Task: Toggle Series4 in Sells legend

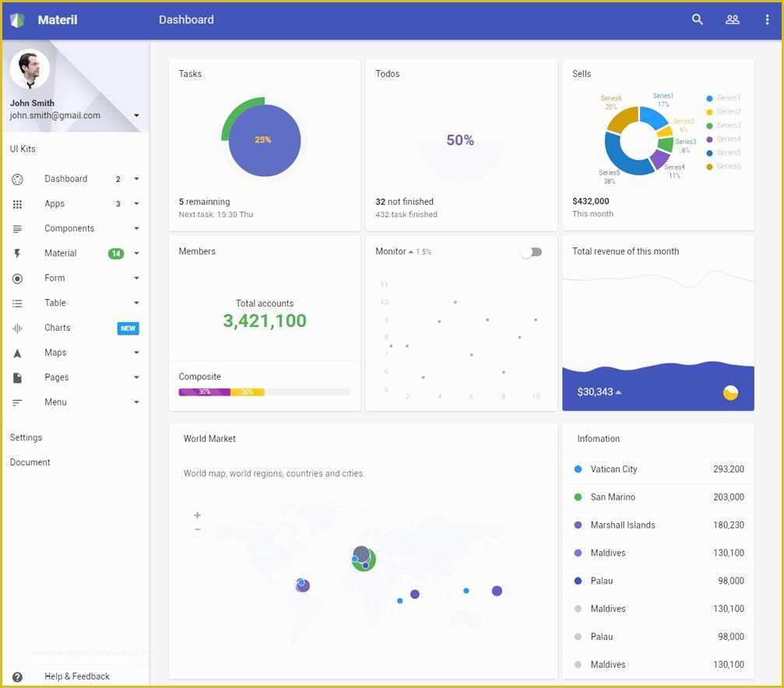Action: point(723,139)
